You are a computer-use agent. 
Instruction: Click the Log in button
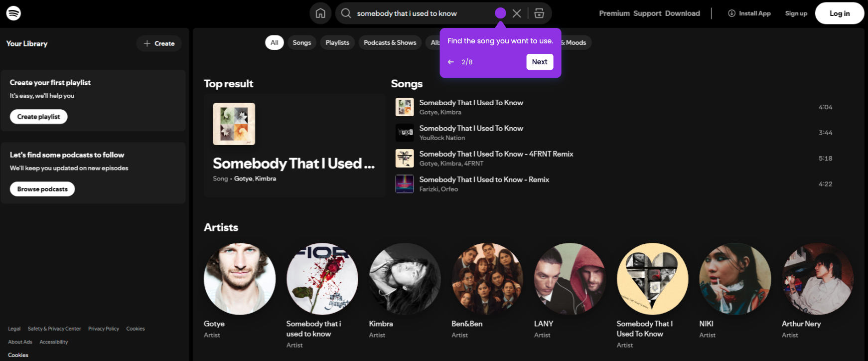[x=840, y=13]
